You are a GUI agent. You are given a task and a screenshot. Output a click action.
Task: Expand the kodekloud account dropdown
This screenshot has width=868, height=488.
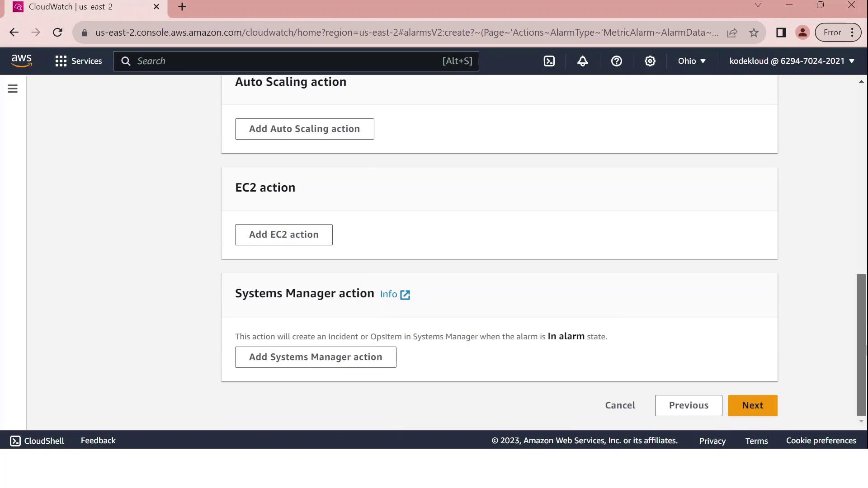click(792, 61)
